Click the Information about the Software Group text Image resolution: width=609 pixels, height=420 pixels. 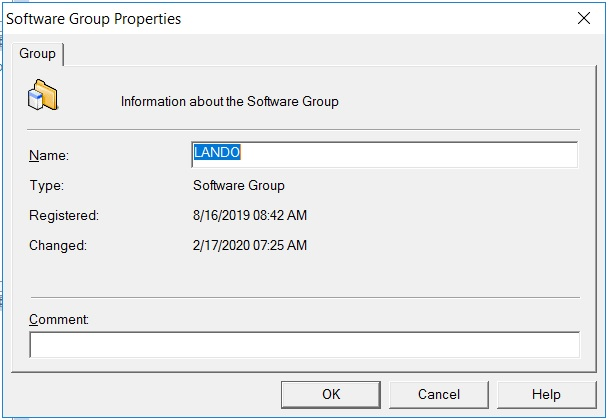[x=229, y=101]
